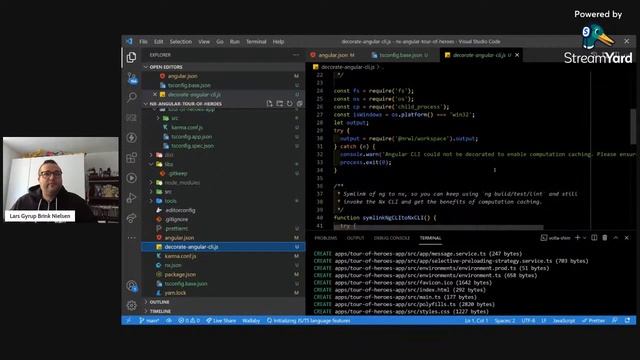Open the Selection menu
The width and height of the screenshot is (640, 360).
(181, 42)
